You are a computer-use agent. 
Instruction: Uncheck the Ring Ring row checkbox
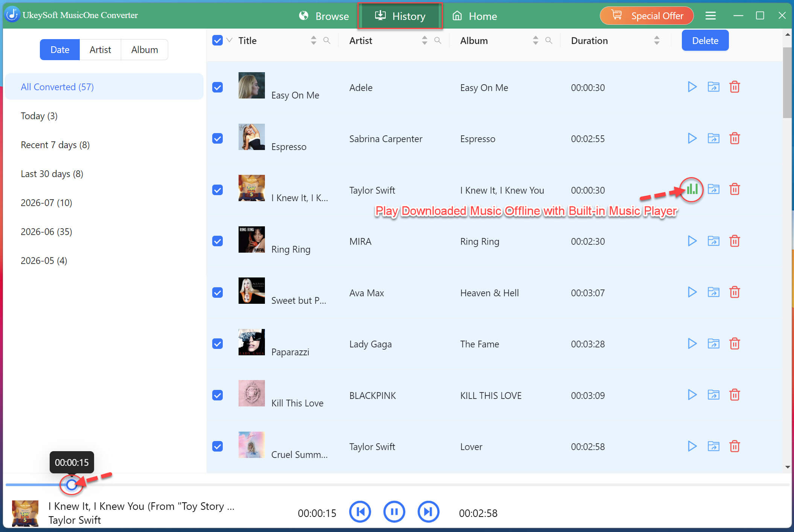(218, 241)
